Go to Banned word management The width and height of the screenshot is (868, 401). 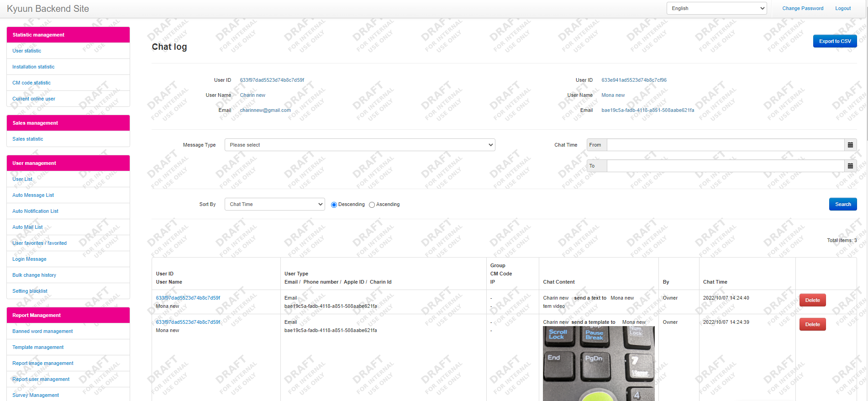(x=42, y=331)
